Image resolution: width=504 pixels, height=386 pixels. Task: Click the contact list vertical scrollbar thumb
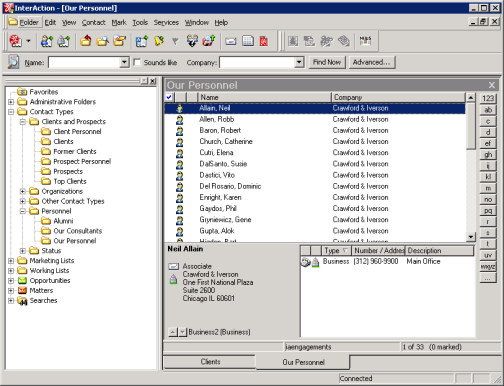pos(470,126)
